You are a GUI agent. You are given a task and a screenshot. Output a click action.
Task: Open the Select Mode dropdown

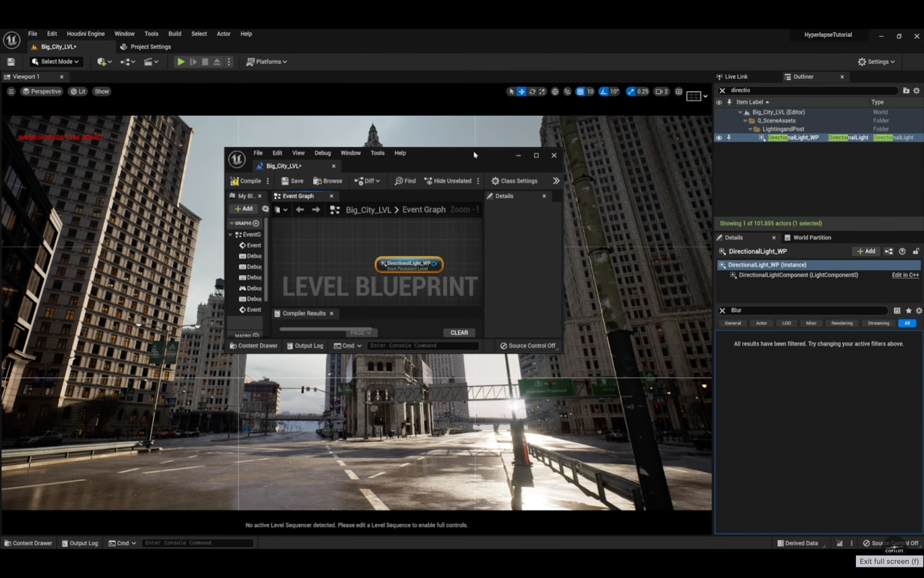55,62
